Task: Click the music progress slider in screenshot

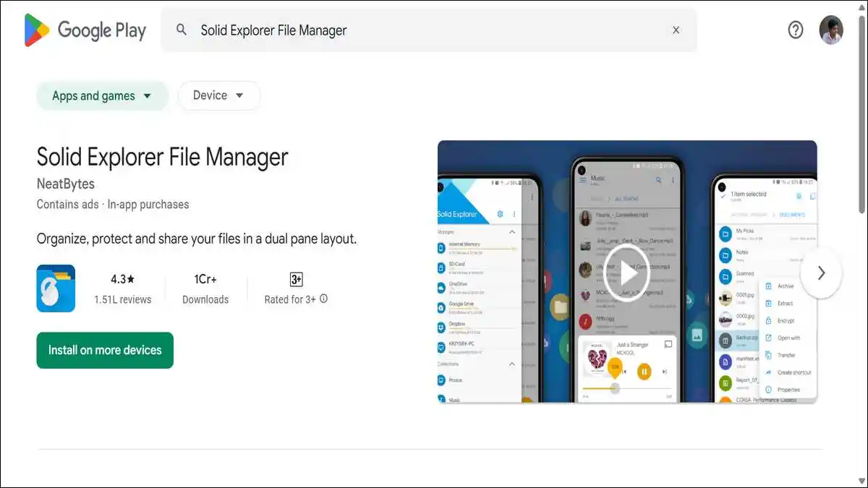Action: pyautogui.click(x=626, y=389)
